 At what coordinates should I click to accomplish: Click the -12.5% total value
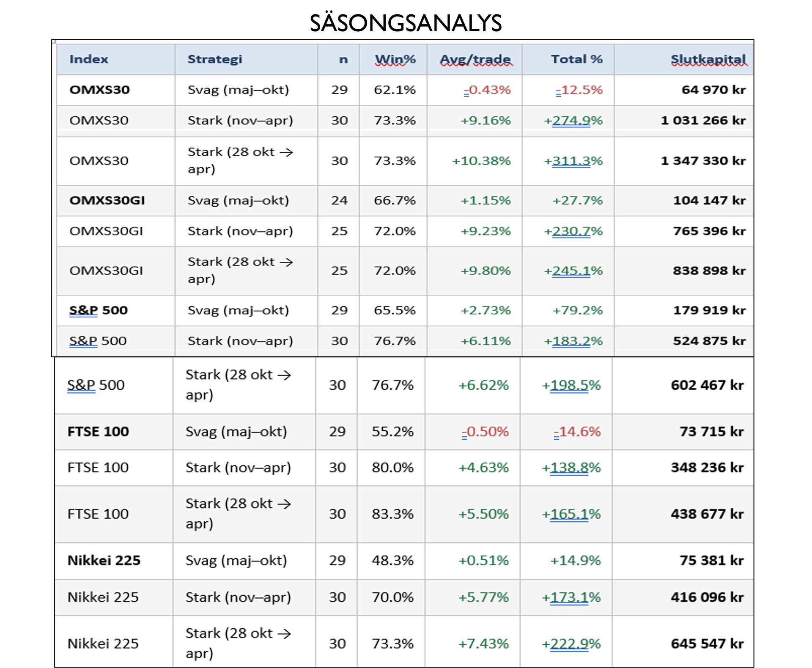tap(579, 90)
